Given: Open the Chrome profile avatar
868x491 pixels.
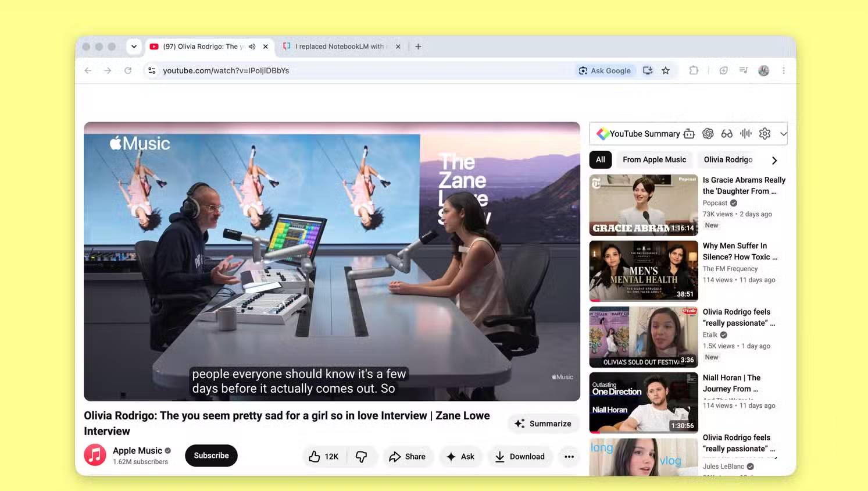Looking at the screenshot, I should pos(764,70).
